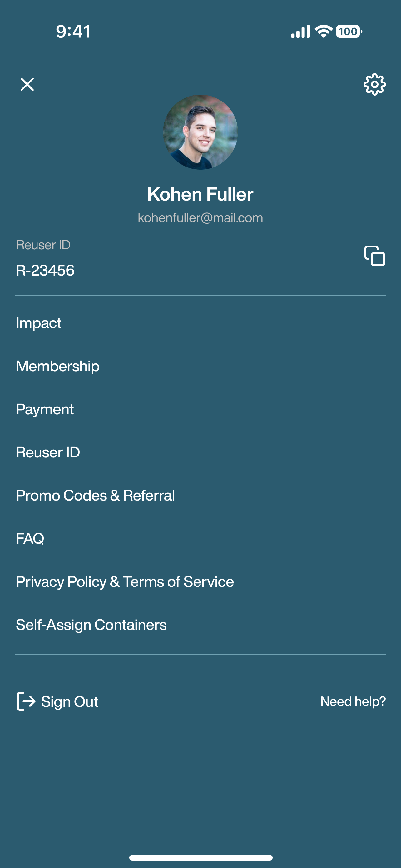Copy the Reuser ID with the copy icon
This screenshot has height=868, width=401.
[x=374, y=256]
